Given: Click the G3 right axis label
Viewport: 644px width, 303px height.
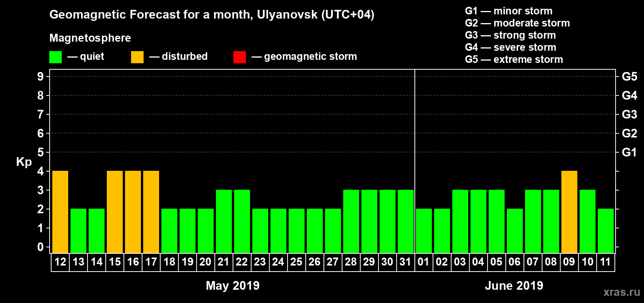Looking at the screenshot, I should (x=629, y=114).
